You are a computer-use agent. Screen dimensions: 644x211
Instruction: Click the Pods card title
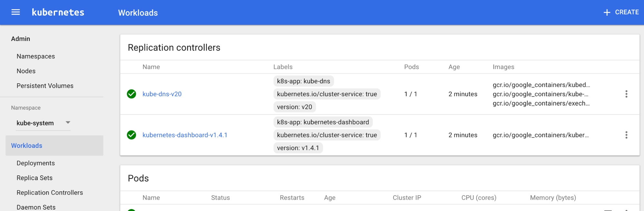tap(138, 178)
